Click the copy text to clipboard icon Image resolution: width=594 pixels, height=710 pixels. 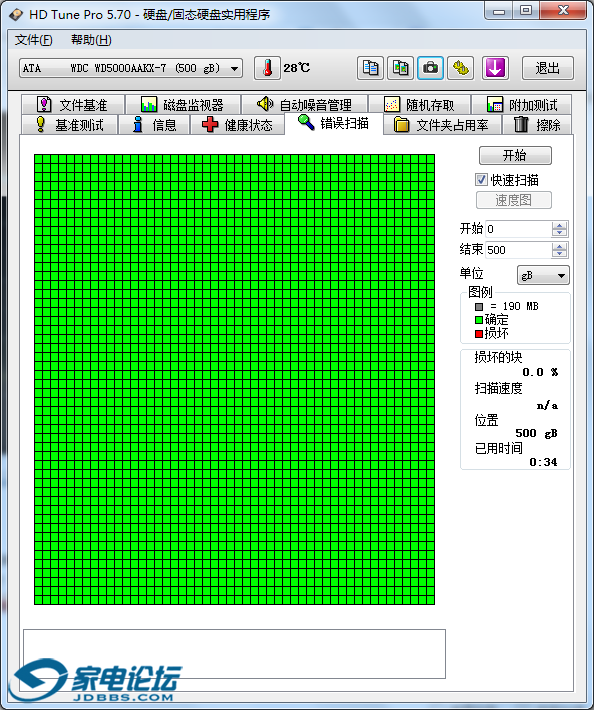370,68
